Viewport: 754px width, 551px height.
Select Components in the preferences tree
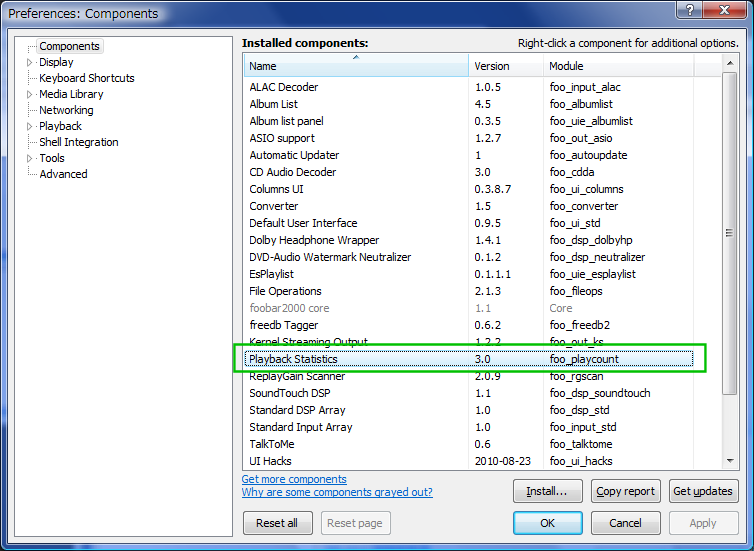[x=69, y=46]
